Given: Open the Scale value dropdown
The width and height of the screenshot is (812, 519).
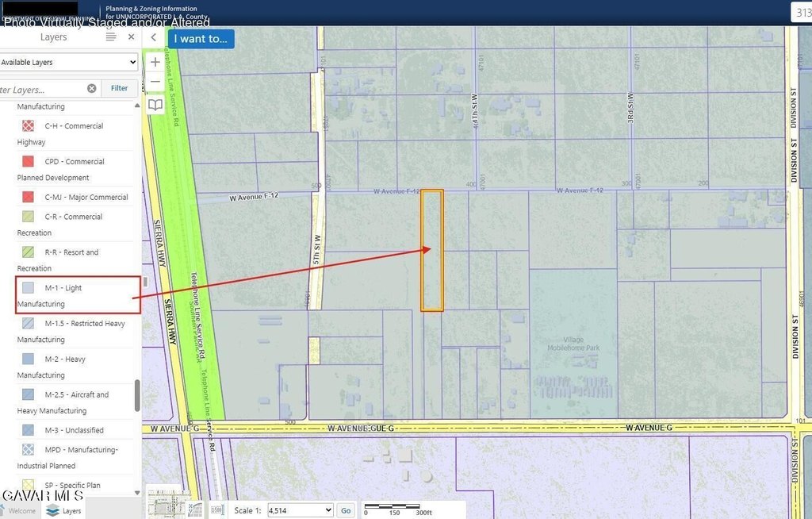Looking at the screenshot, I should pos(300,510).
